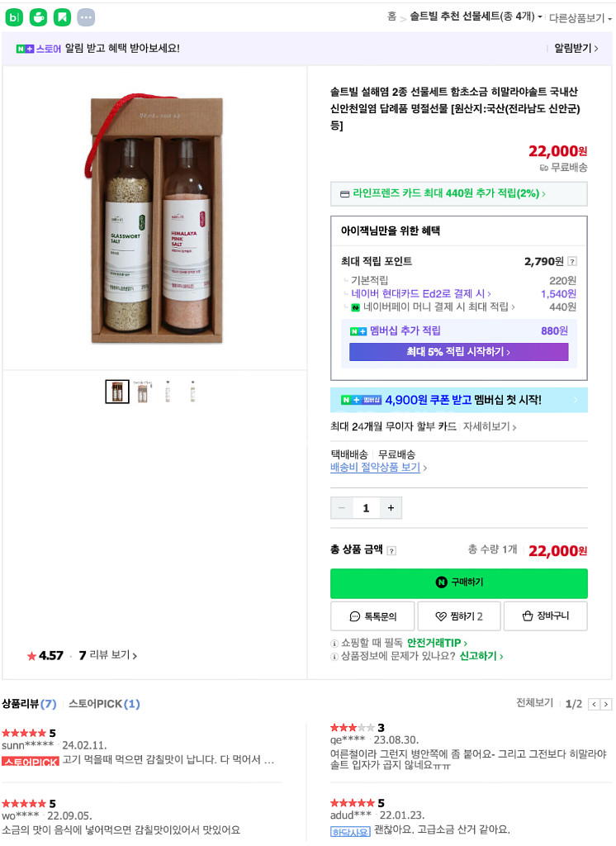
Task: Click the green Keep bookmark icon
Action: pos(62,17)
